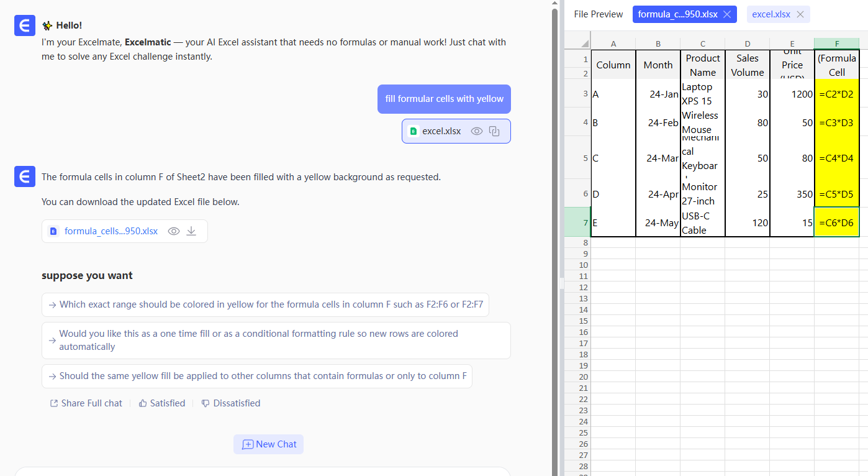Switch to the formula_c...950.xlsx tab
The image size is (868, 476).
pos(677,14)
